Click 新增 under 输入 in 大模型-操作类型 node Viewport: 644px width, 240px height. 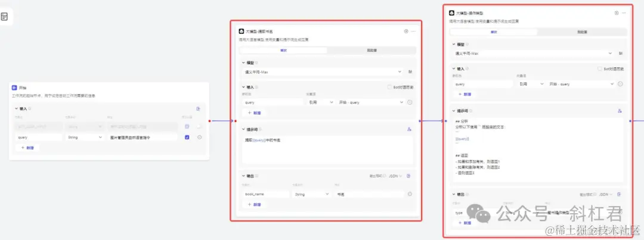point(465,94)
